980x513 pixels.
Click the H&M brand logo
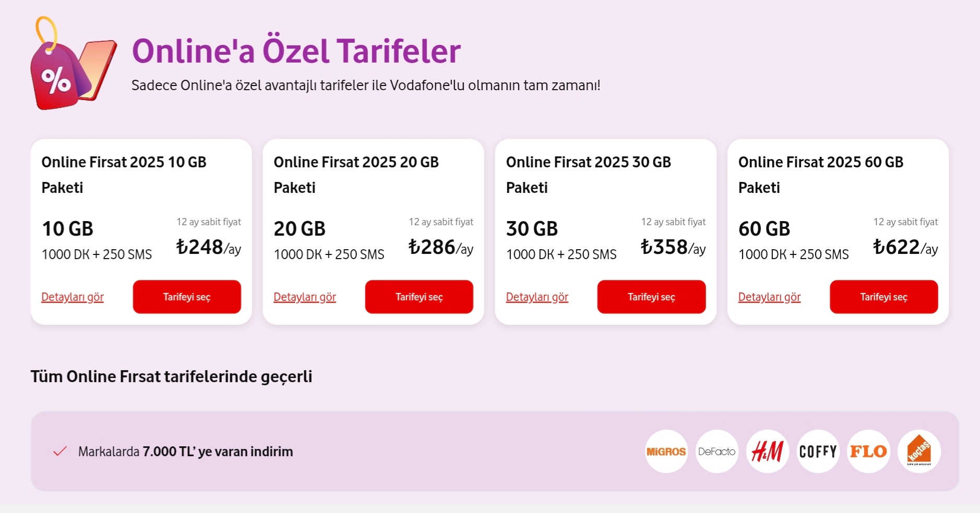(768, 451)
